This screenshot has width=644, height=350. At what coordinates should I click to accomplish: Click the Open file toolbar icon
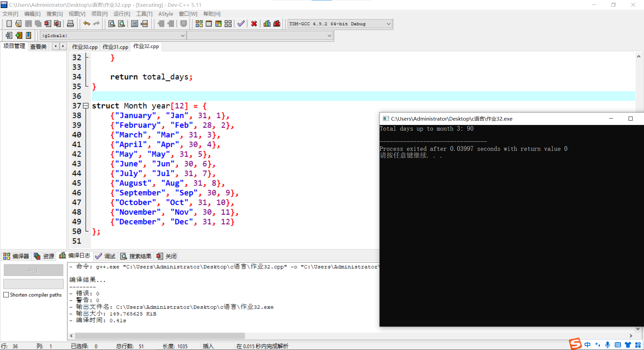click(18, 24)
